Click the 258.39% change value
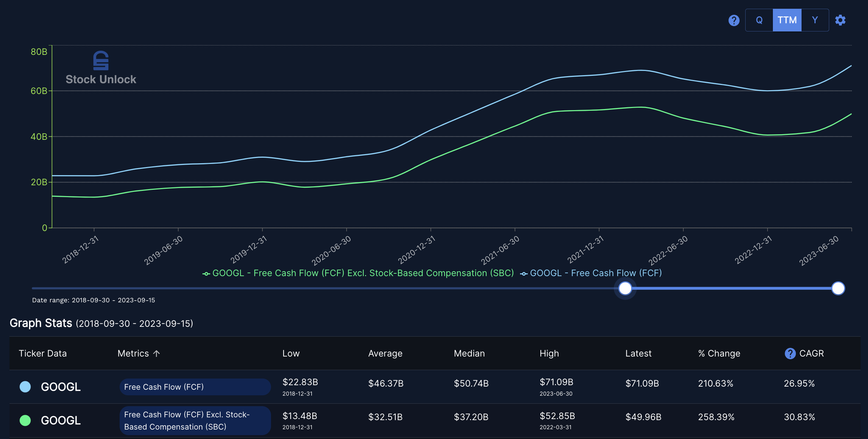Screen dimensions: 868x439 coord(716,417)
